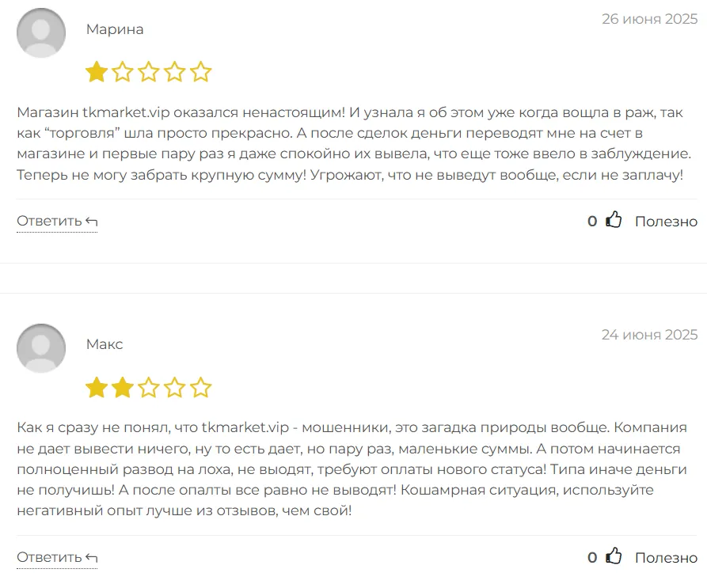The width and height of the screenshot is (707, 588).
Task: Click Марина's profile avatar
Action: coord(41,32)
